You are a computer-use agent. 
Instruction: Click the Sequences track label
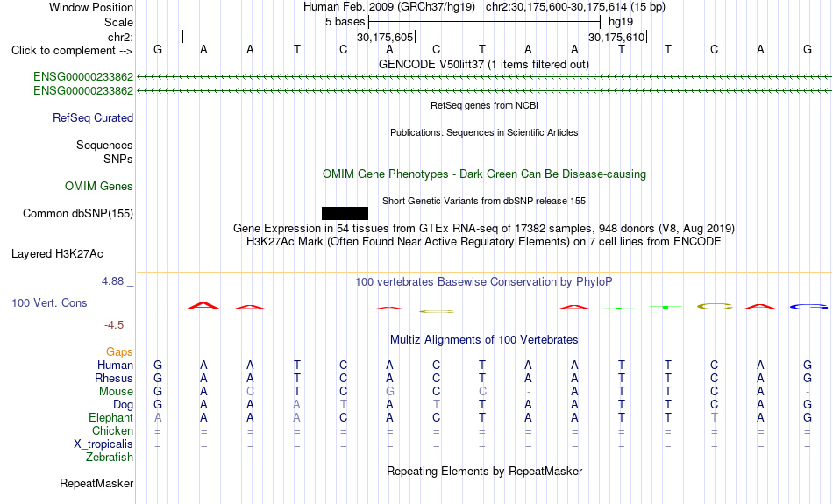(104, 145)
